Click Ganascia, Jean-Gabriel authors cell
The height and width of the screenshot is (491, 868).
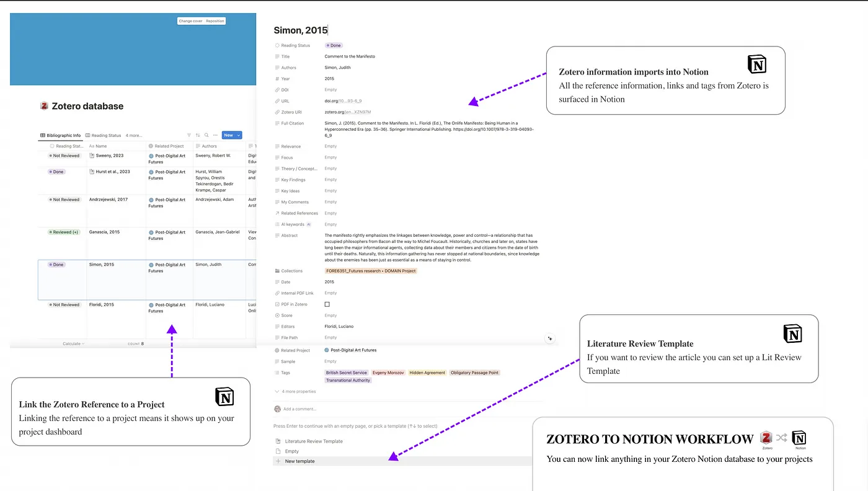tap(219, 232)
